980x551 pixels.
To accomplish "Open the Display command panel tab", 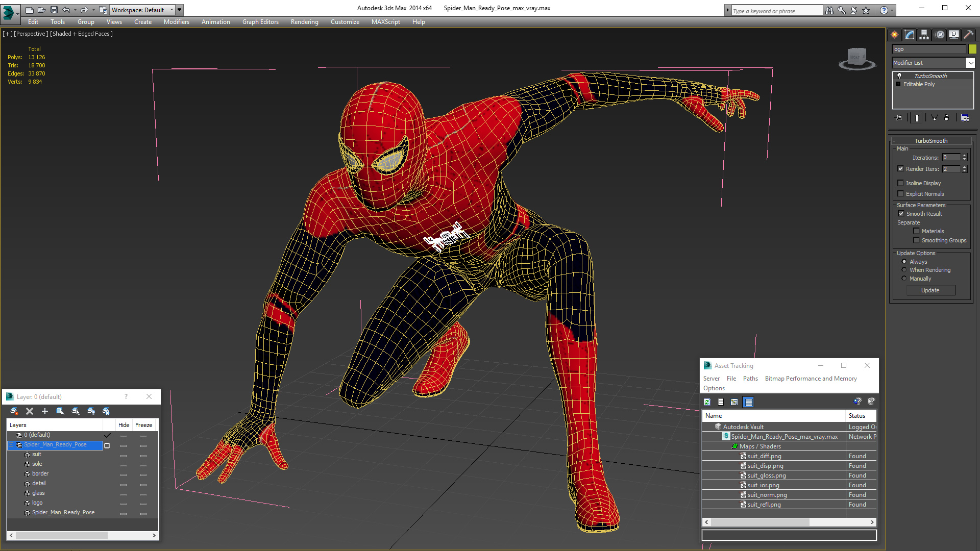I will coord(953,35).
